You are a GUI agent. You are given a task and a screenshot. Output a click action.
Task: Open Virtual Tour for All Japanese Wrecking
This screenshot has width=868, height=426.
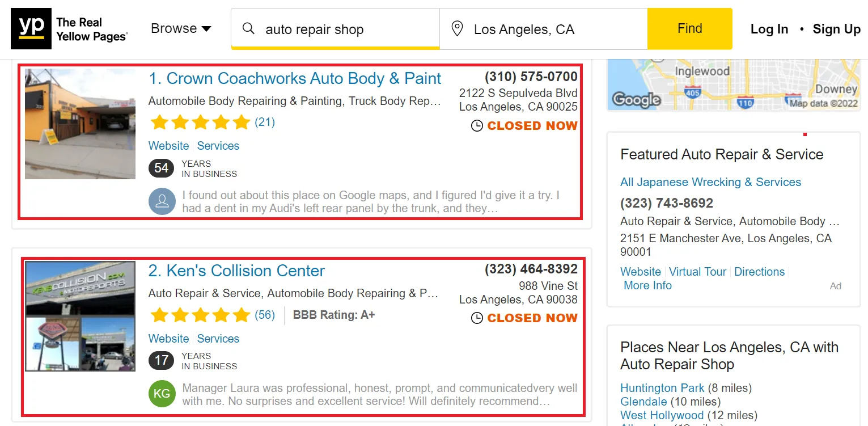[x=697, y=272]
